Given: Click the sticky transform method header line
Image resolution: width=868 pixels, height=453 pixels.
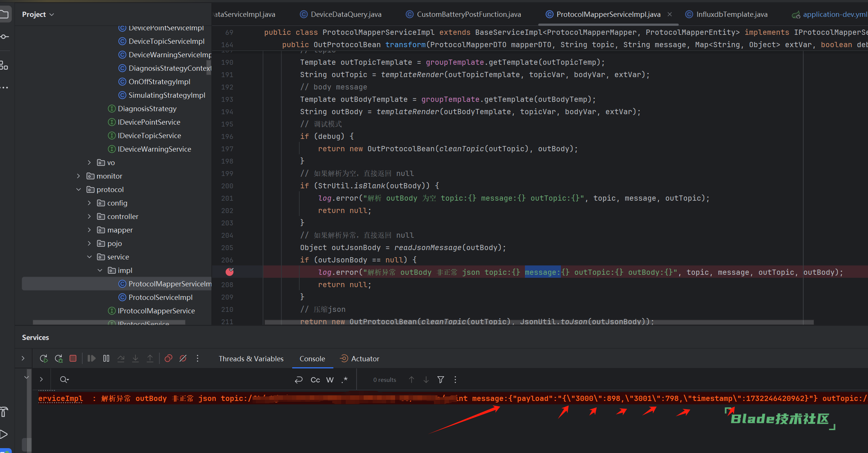Looking at the screenshot, I should (x=540, y=45).
